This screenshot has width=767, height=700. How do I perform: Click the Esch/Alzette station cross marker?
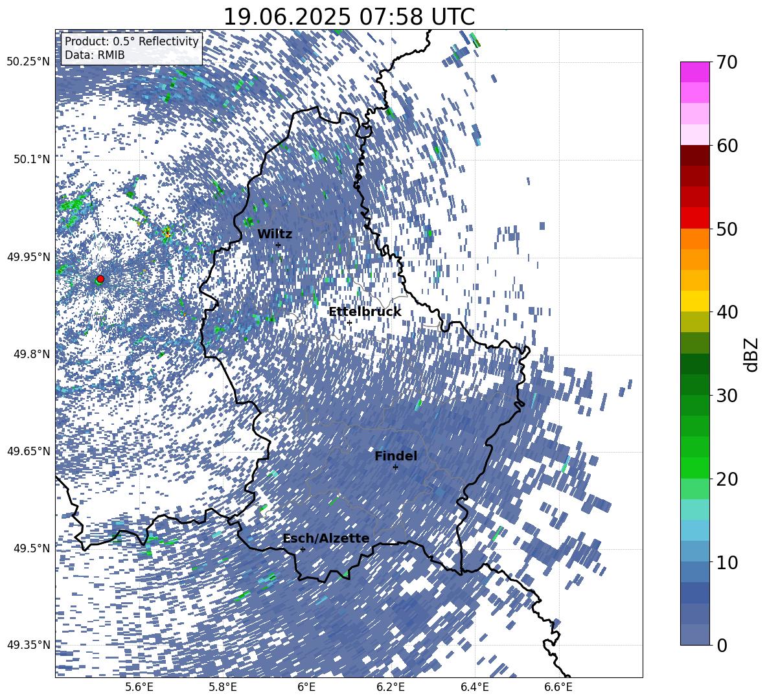pyautogui.click(x=303, y=549)
